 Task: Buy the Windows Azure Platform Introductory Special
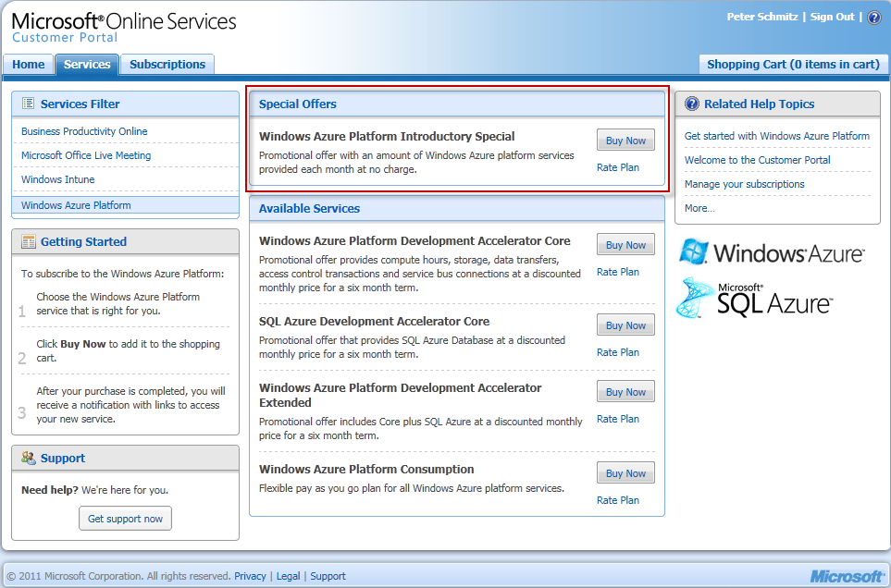625,141
